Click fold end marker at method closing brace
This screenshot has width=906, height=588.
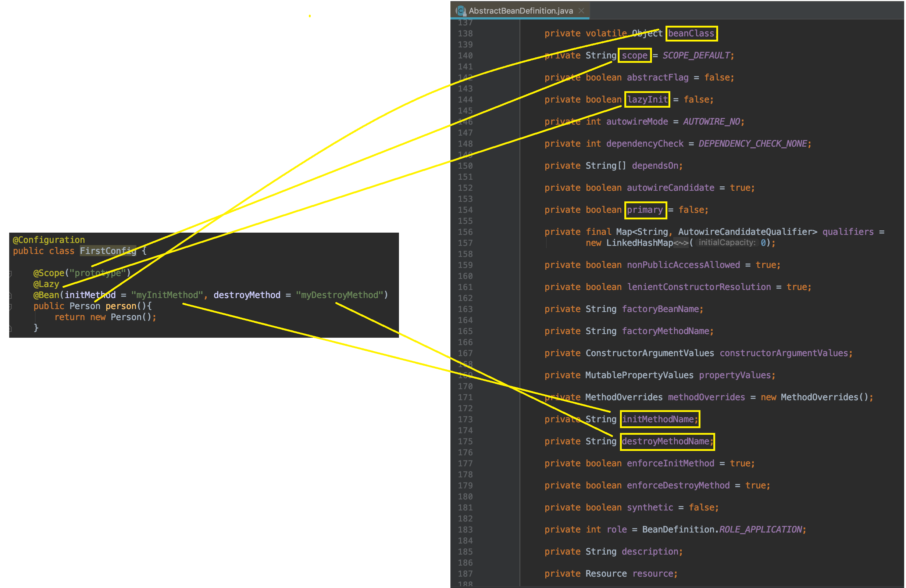pos(10,328)
